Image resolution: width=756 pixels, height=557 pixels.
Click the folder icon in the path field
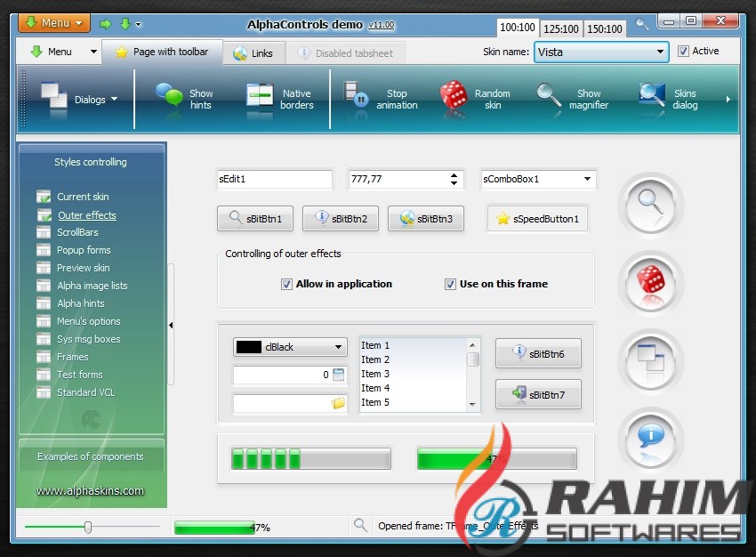point(339,403)
